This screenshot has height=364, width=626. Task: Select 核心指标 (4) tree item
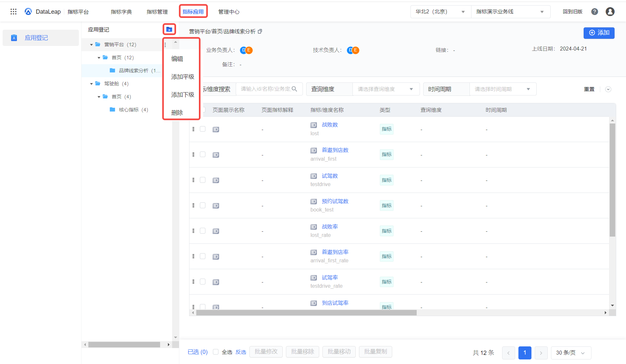134,110
